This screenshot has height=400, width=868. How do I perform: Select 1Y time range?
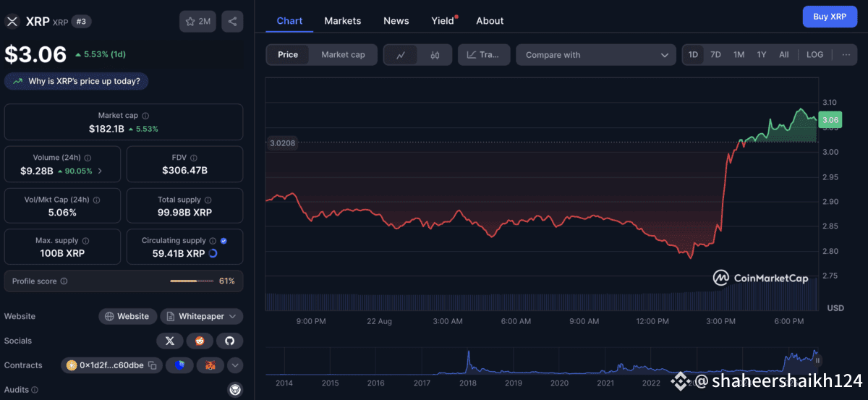click(x=762, y=55)
